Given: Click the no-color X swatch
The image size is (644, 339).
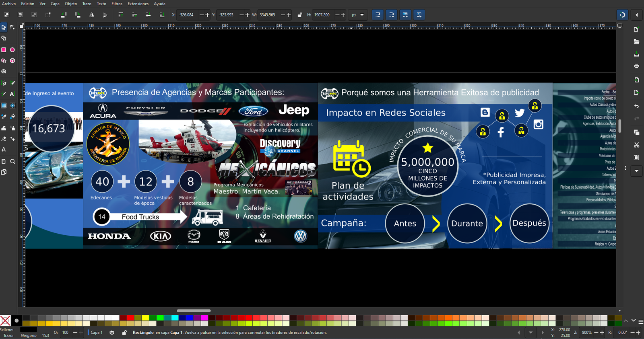Looking at the screenshot, I should (5, 321).
